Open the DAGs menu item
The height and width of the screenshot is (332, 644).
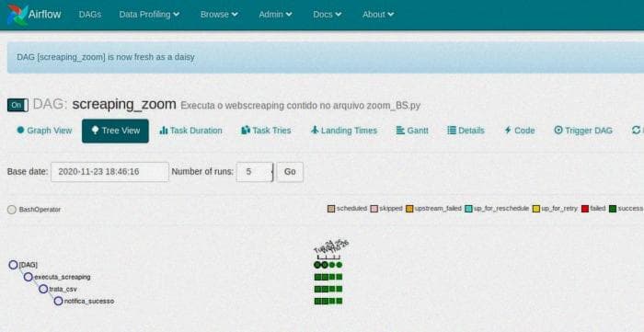coord(90,15)
